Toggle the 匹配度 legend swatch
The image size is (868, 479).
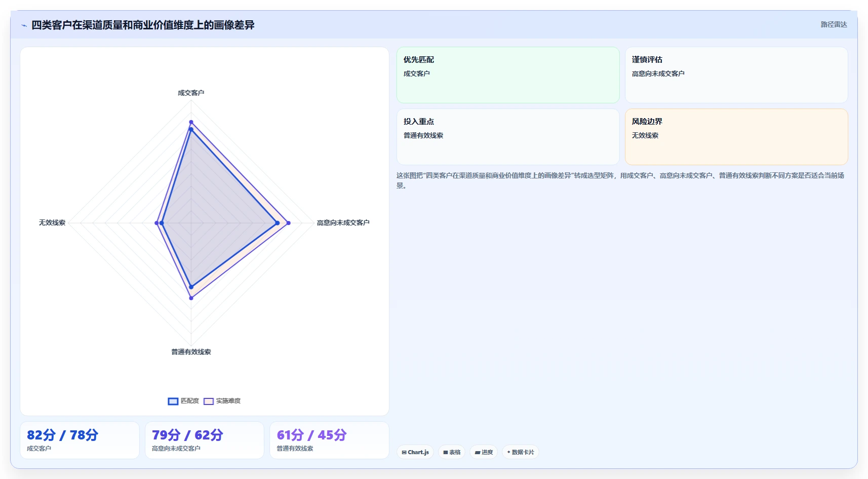[x=173, y=401]
